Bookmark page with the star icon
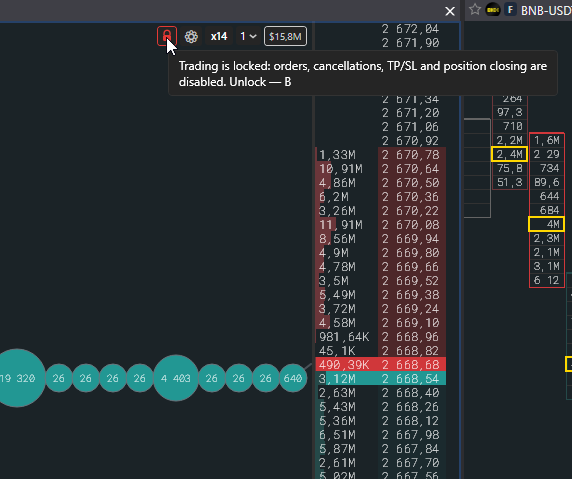Viewport: 572px width, 479px height. pos(475,9)
